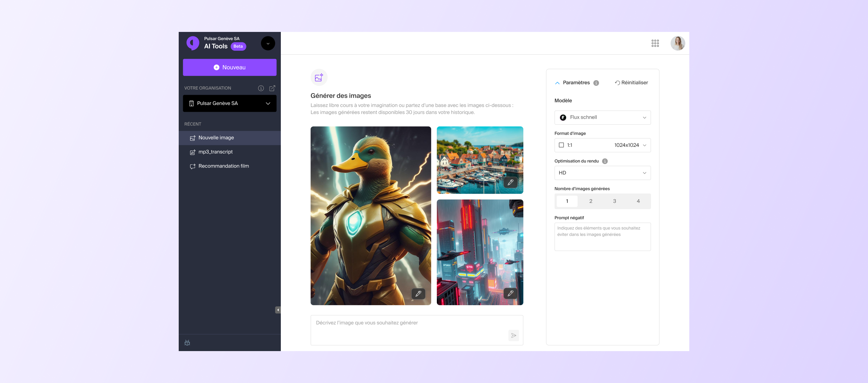Select 4 generated images
The image size is (868, 383).
click(x=638, y=201)
